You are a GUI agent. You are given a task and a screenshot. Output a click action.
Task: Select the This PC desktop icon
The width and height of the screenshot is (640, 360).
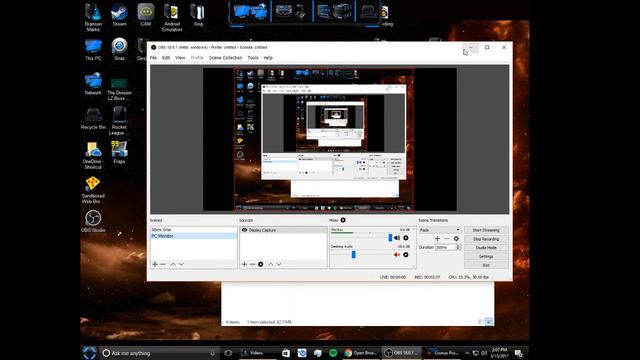(x=93, y=50)
